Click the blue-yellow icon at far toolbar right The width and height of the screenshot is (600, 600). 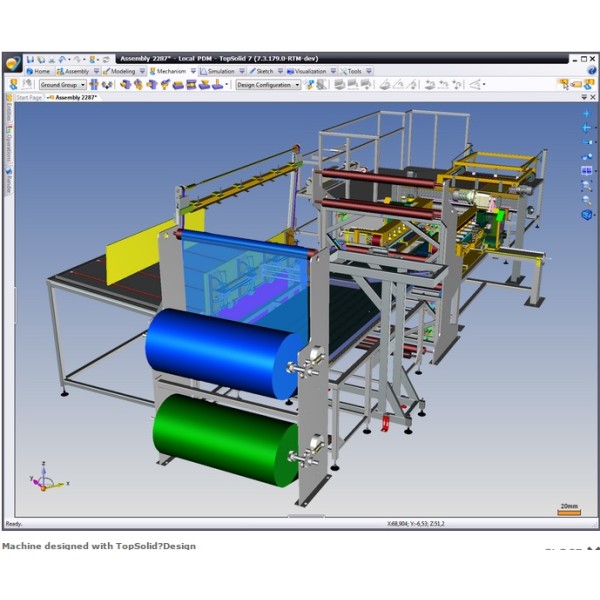pos(589,84)
